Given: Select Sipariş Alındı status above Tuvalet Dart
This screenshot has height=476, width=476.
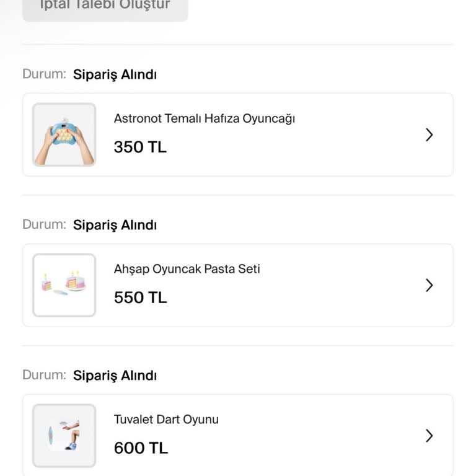Looking at the screenshot, I should 115,376.
